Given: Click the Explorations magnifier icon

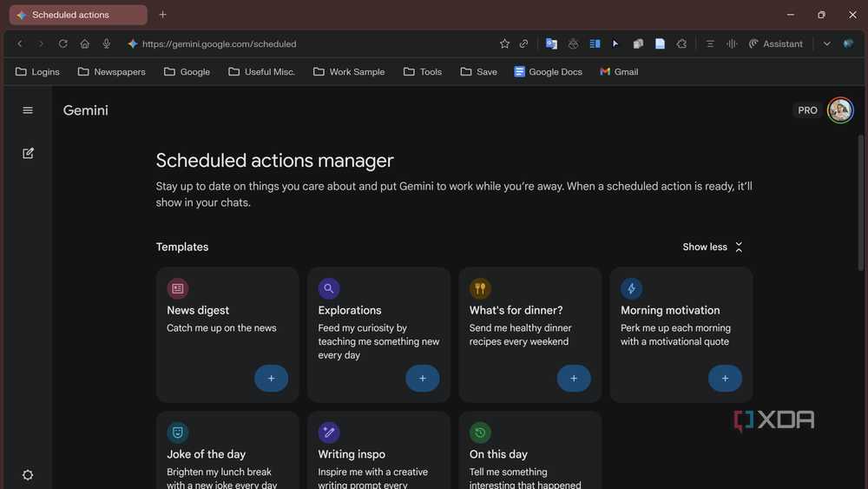Looking at the screenshot, I should pos(329,288).
